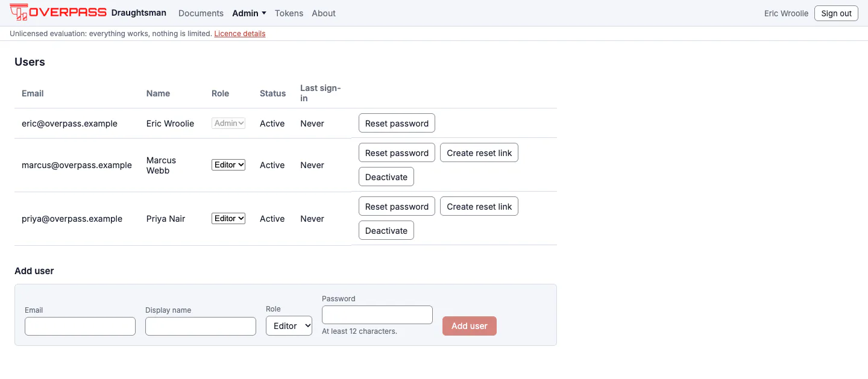Select the eric@overpass.example email cell
This screenshot has height=379, width=868.
(x=69, y=124)
